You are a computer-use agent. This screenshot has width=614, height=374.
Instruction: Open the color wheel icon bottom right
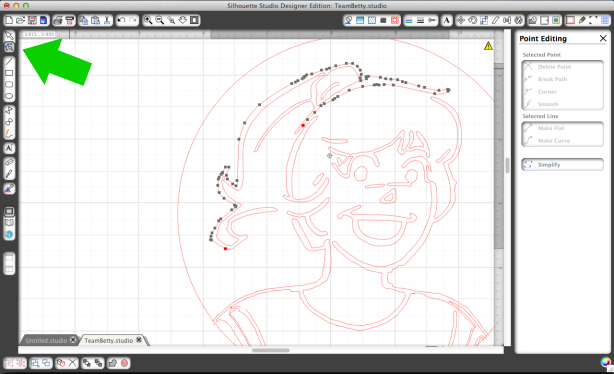606,362
